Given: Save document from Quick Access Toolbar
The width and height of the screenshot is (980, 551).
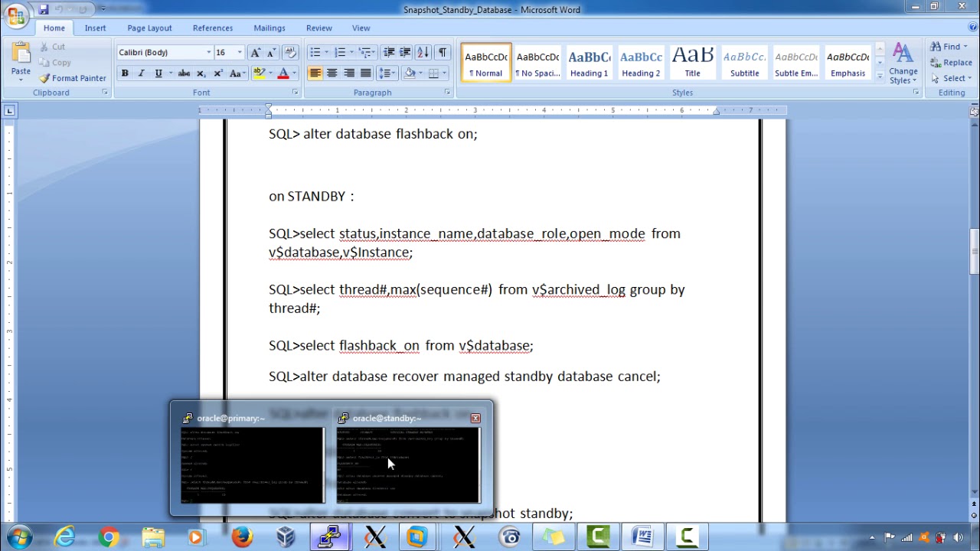Looking at the screenshot, I should click(44, 9).
